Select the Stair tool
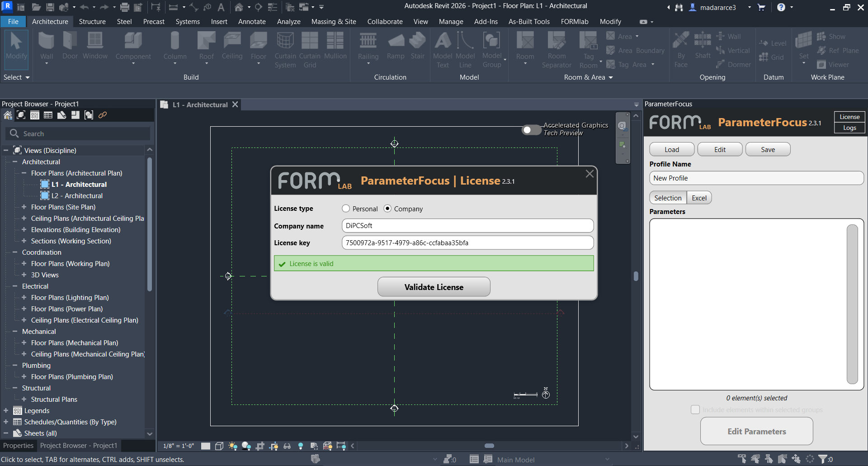The width and height of the screenshot is (868, 466). point(418,46)
